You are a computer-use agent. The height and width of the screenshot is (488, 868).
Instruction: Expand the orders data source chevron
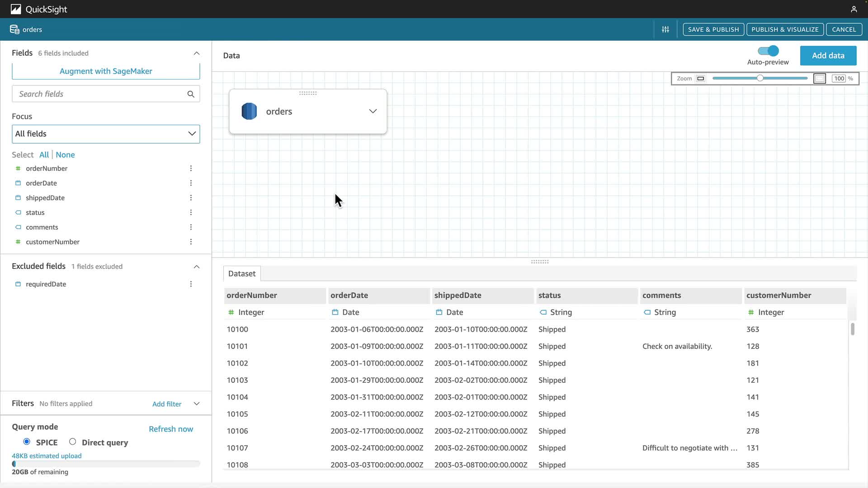[373, 111]
